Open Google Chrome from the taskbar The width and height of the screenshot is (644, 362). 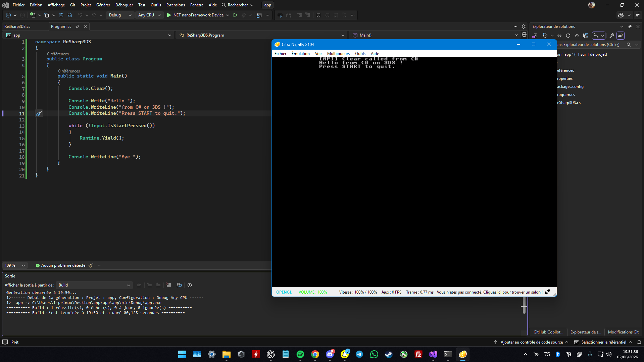tap(315, 354)
